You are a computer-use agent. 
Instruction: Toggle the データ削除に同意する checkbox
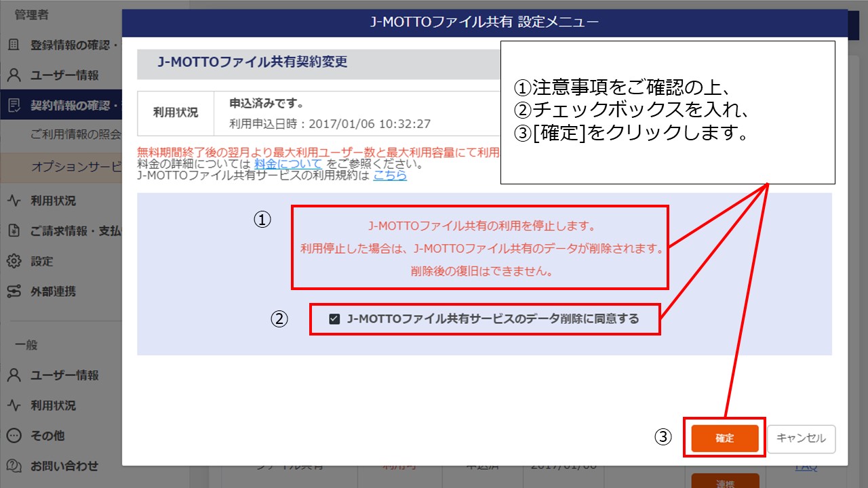click(x=334, y=319)
